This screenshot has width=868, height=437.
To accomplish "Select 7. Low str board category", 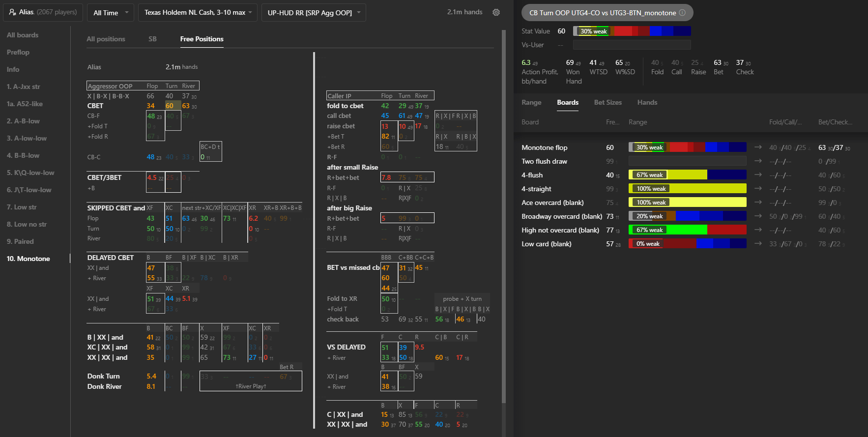I will [x=22, y=207].
